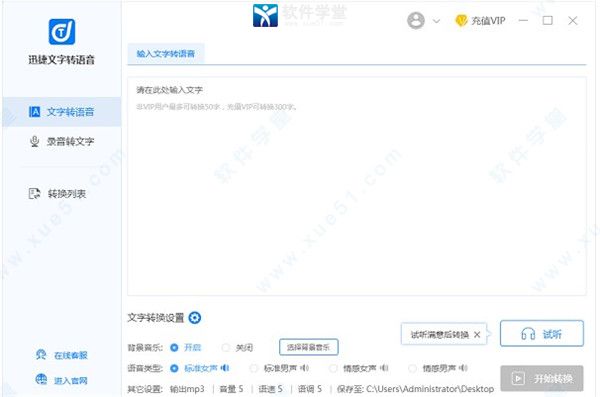Click the 音量 5 volume setting
The width and height of the screenshot is (600, 397).
click(231, 389)
